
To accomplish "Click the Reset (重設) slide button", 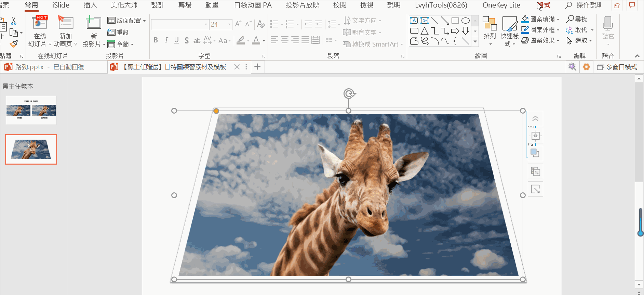I will (118, 33).
